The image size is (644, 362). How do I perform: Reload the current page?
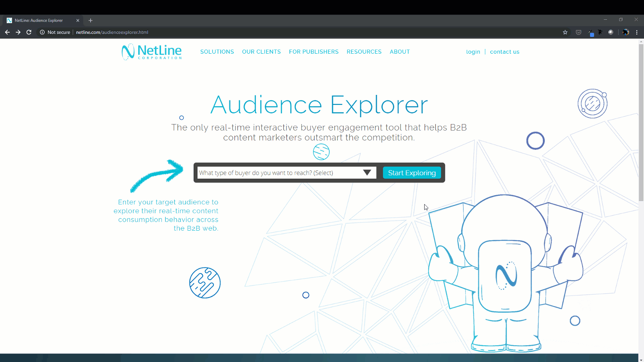29,32
